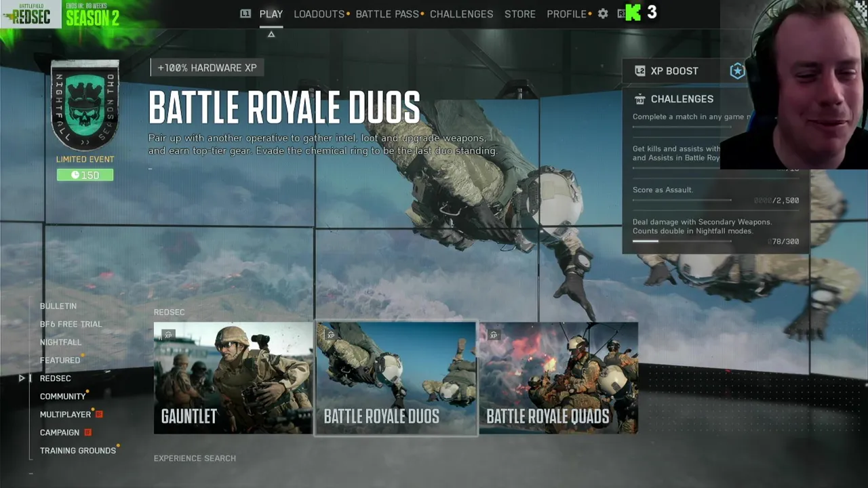Click the Battle Royale Duos large title
The image size is (868, 488).
[x=284, y=108]
